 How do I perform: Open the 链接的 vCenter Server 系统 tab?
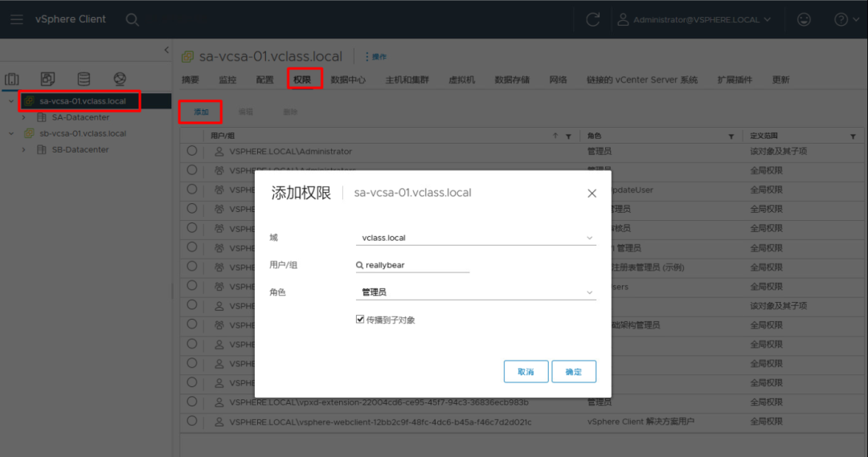(x=642, y=80)
